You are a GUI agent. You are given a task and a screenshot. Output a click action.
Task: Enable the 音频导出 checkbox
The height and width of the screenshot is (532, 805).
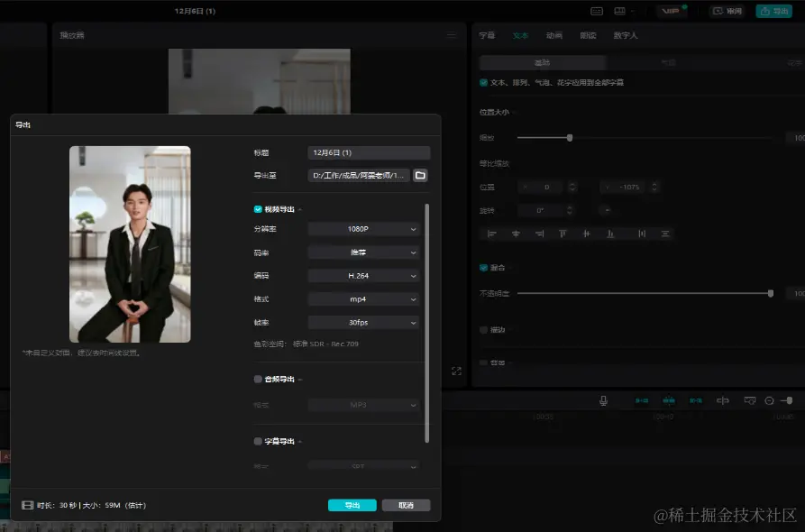(258, 379)
